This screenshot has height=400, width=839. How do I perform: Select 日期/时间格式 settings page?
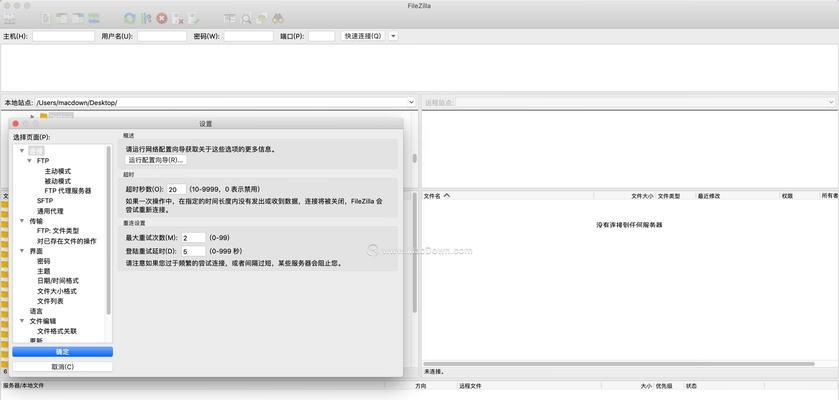click(58, 281)
